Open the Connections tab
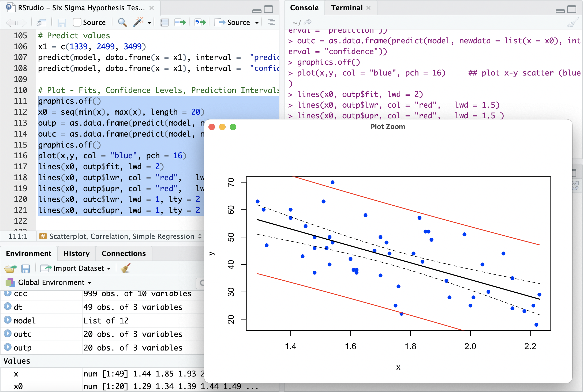The width and height of the screenshot is (583, 392). [x=124, y=253]
